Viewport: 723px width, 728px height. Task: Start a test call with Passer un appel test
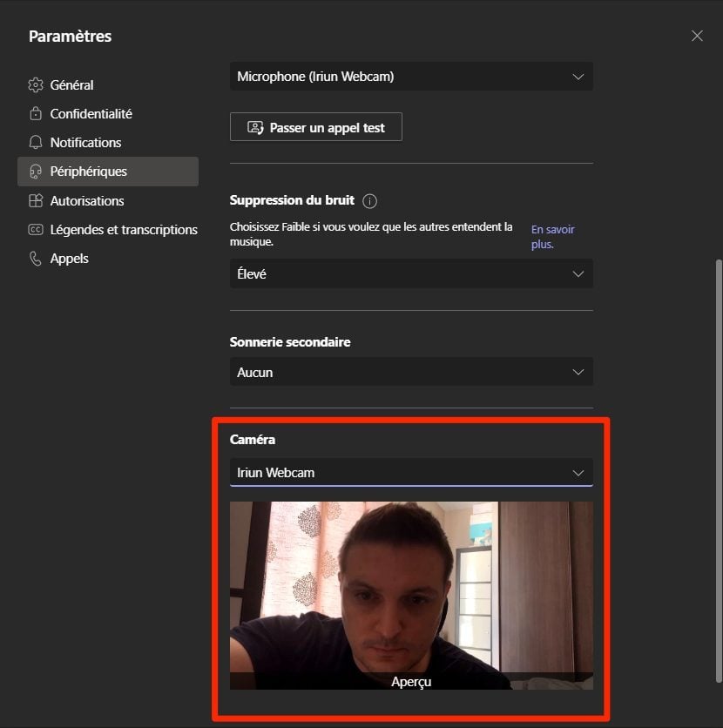coord(315,127)
